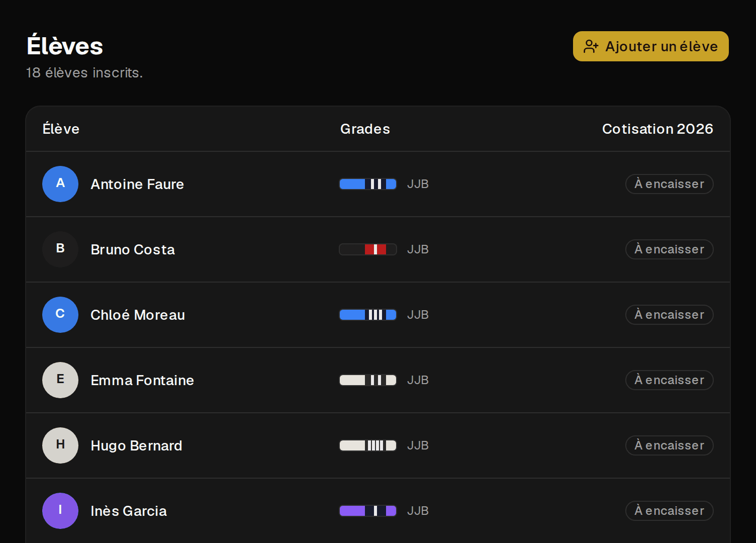Viewport: 756px width, 543px height.
Task: Click Antoine Faure's blue belt badge
Action: 368,184
